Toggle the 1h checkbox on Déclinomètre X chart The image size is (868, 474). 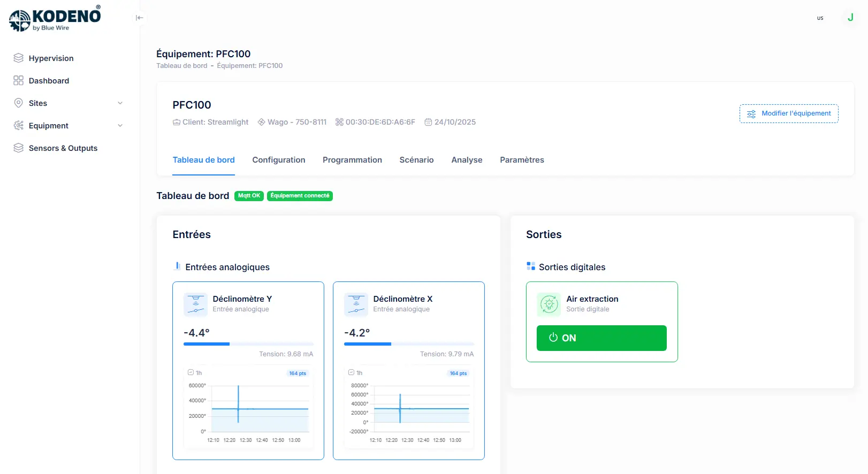click(352, 372)
